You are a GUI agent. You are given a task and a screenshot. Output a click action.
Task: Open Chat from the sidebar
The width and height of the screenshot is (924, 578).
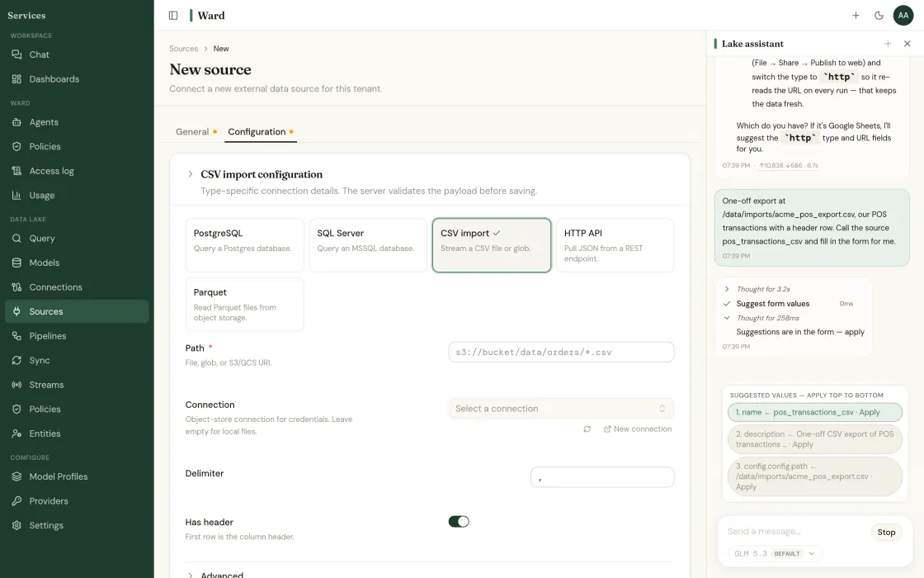77,54
